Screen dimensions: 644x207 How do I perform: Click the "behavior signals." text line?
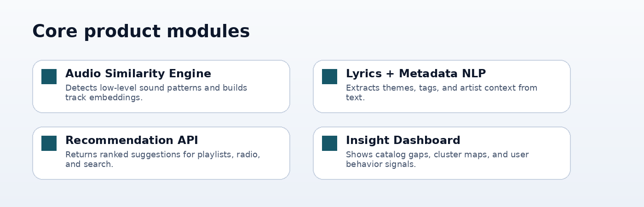380,164
